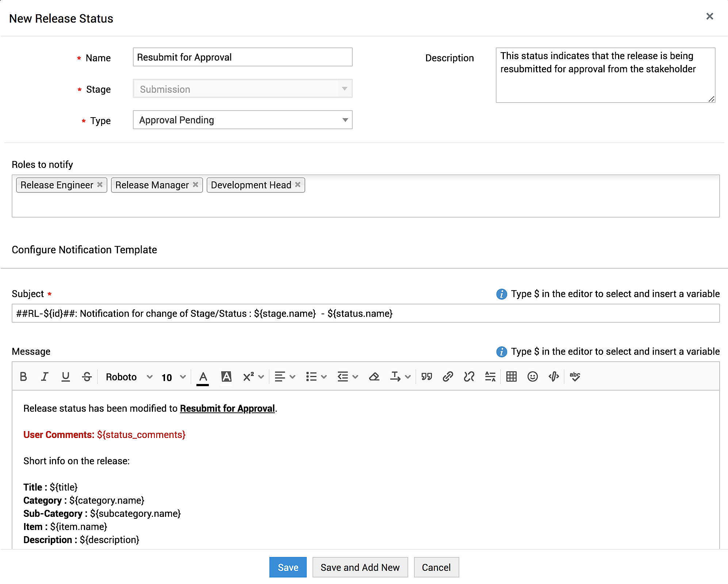The height and width of the screenshot is (584, 728).
Task: Remove the Release Engineer role tag
Action: point(100,185)
